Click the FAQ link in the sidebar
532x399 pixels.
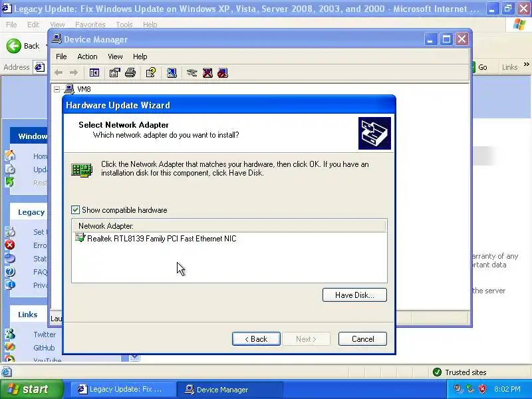[x=40, y=272]
